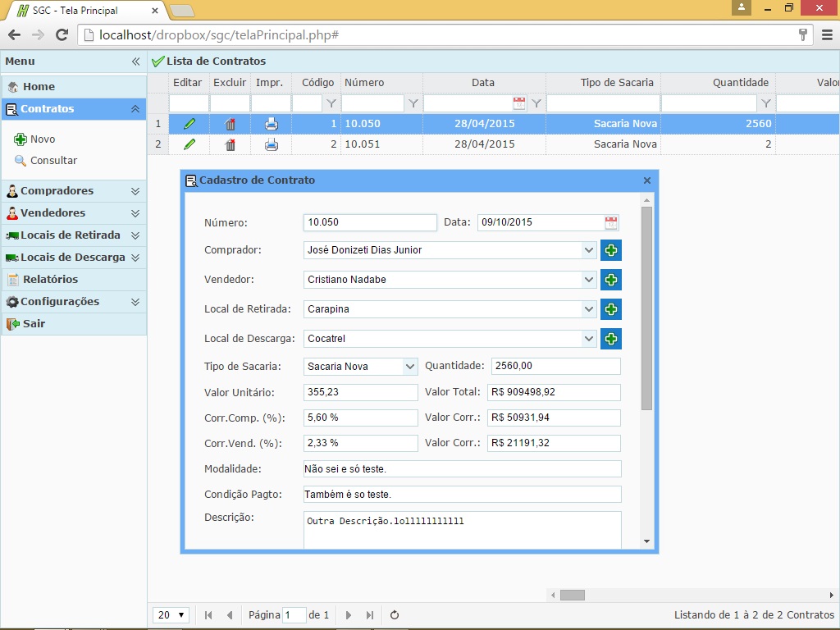Open the Local de Descarga dropdown
The width and height of the screenshot is (840, 630).
[588, 339]
